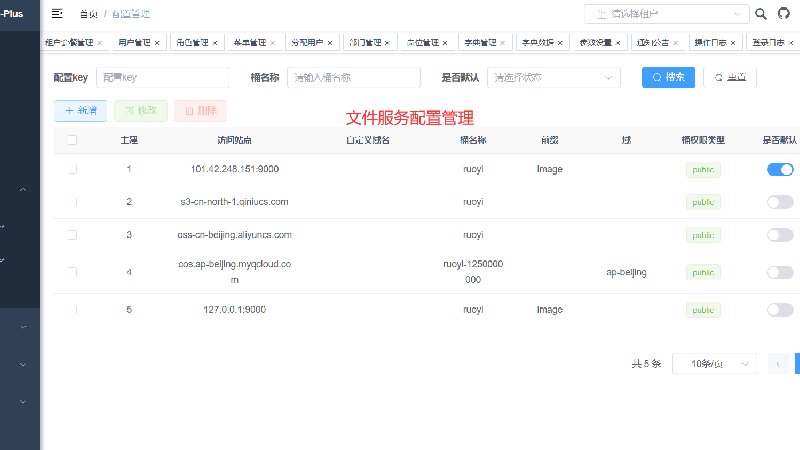
Task: Enable default switch for oss-cn-beijing.aliyuncs.com
Action: click(x=780, y=235)
